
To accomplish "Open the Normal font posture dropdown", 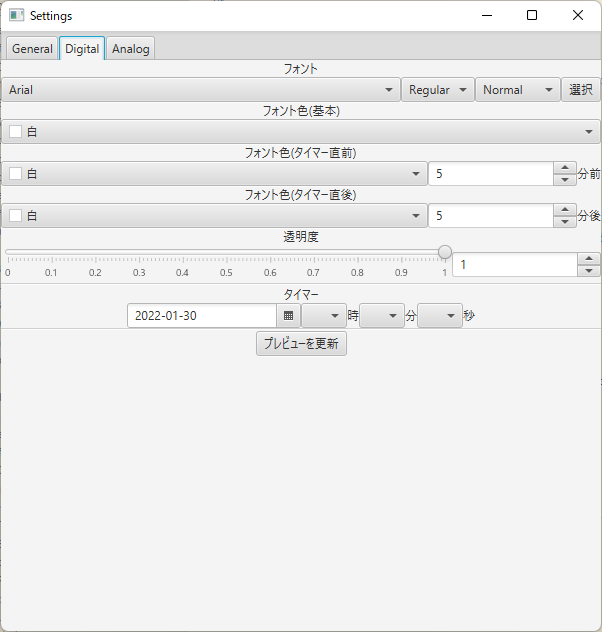I will [518, 90].
